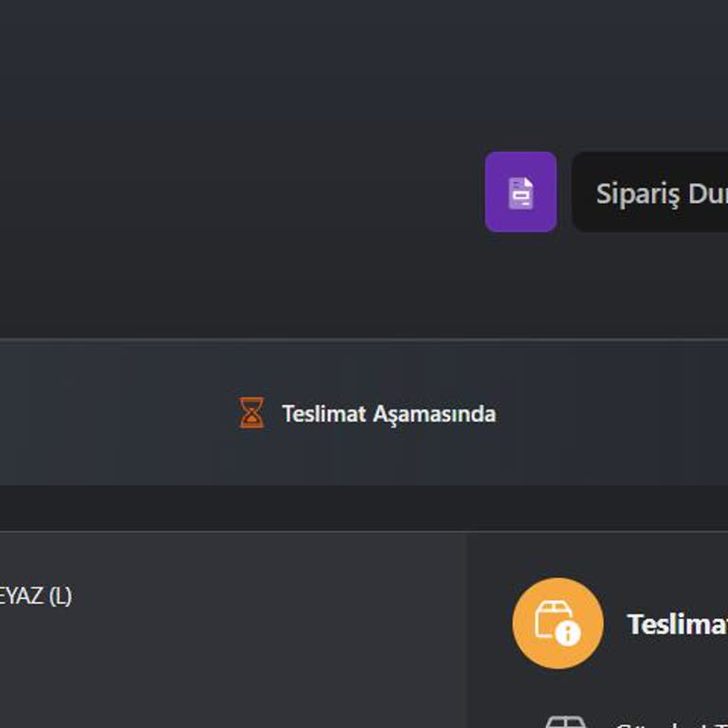Click the Teslimat Aşamasında status label
The width and height of the screenshot is (728, 728).
[388, 414]
